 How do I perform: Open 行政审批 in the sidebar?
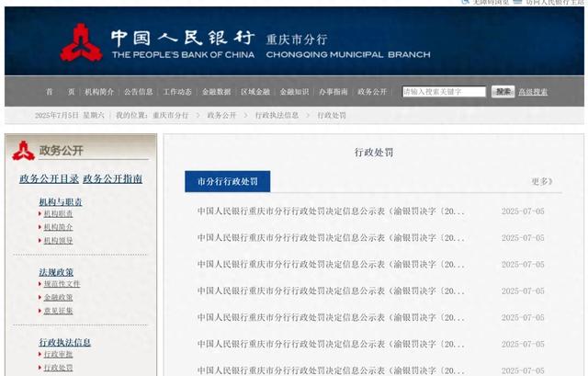(58, 354)
